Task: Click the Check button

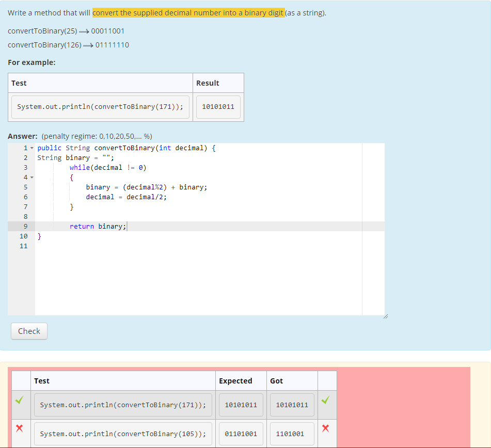Action: tap(29, 331)
